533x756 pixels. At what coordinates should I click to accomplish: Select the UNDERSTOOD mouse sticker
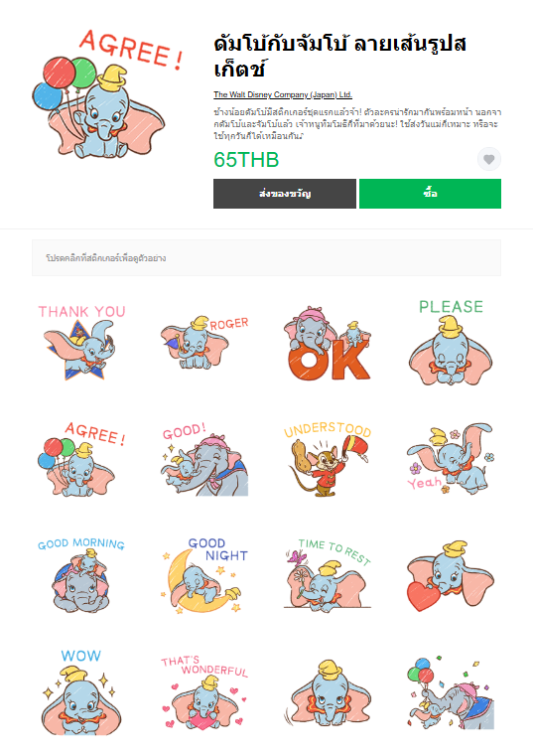pyautogui.click(x=328, y=459)
